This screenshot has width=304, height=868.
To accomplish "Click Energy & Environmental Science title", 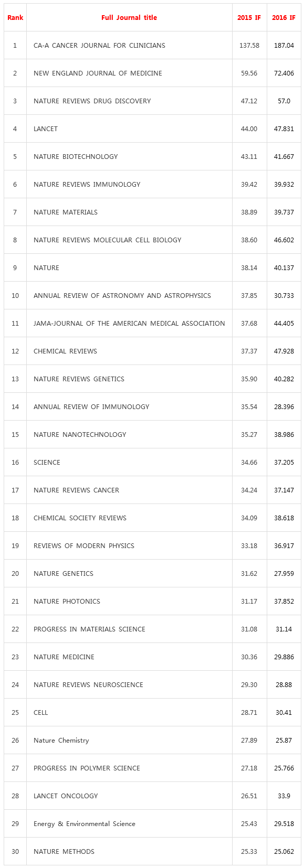I will tap(85, 824).
